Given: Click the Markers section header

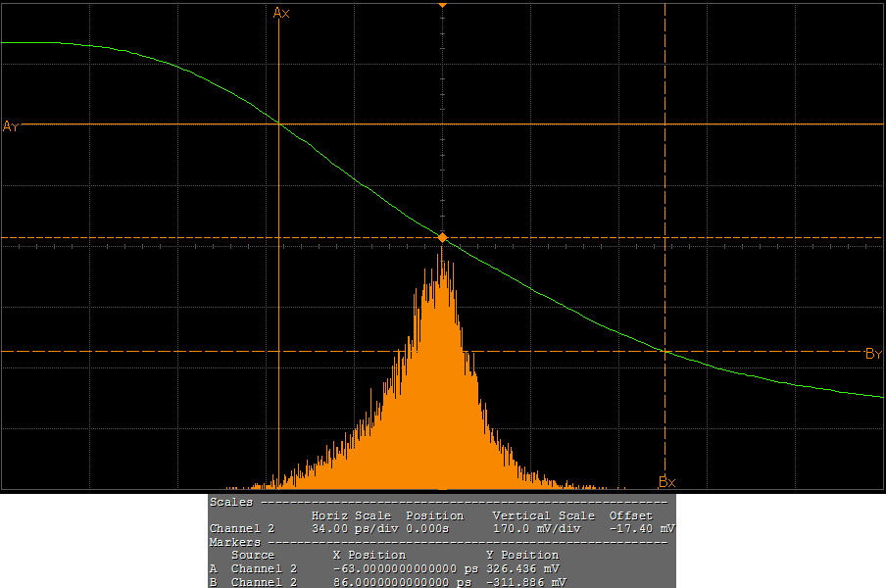Looking at the screenshot, I should tap(235, 542).
